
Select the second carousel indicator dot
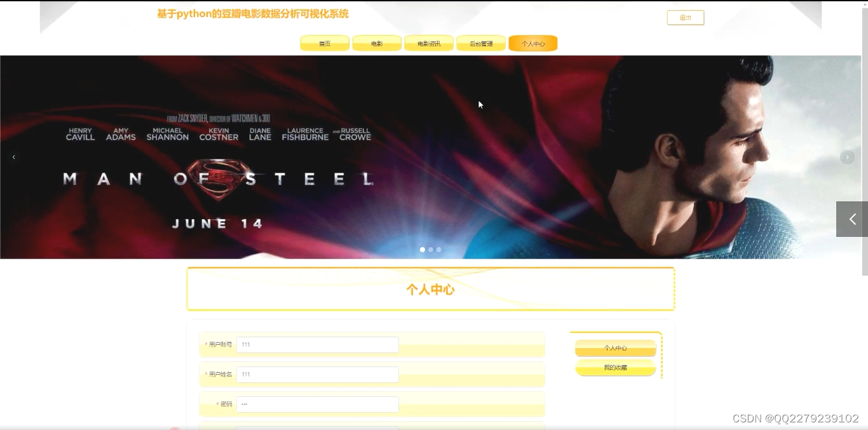click(431, 250)
